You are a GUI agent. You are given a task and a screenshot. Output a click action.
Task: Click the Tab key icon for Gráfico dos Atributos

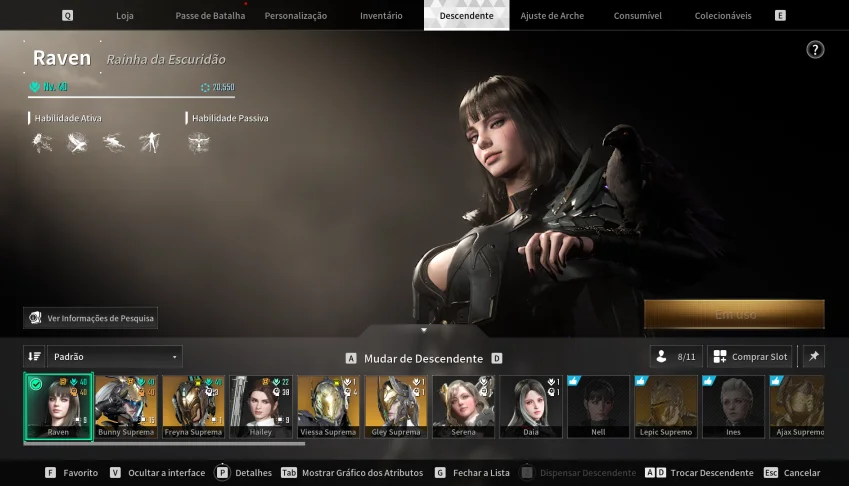[289, 472]
